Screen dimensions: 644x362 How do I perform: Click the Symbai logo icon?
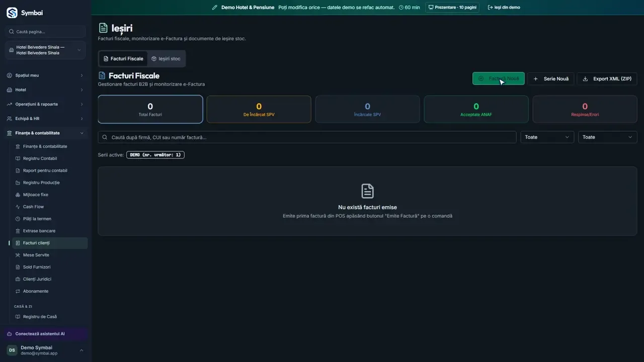12,13
